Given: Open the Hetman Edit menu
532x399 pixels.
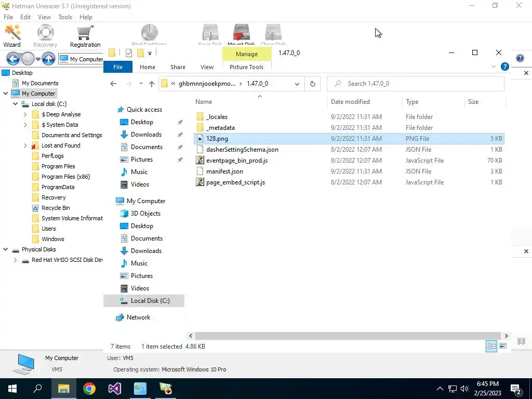Looking at the screenshot, I should tap(25, 17).
